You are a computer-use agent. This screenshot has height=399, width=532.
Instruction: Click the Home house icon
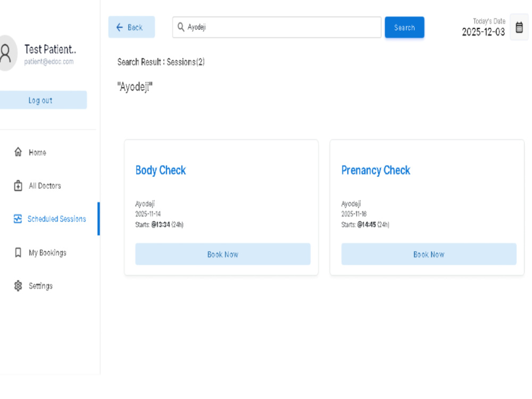point(18,152)
